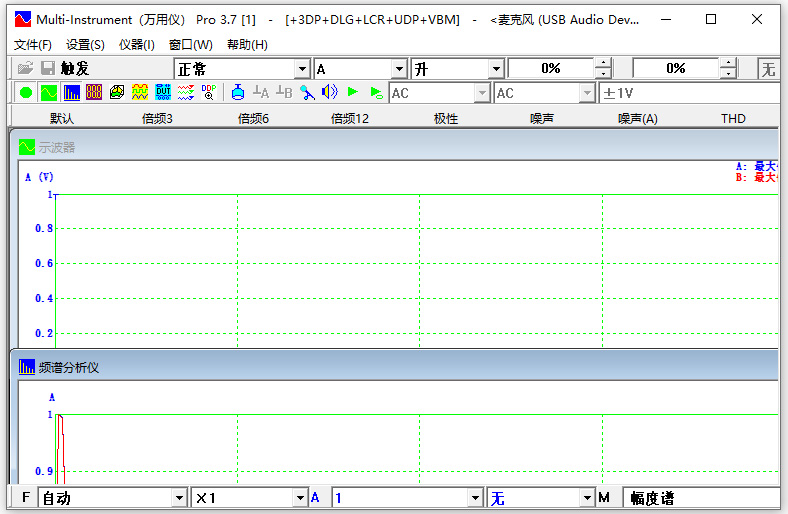Click the green play triangle icon
Viewport: 788px width, 514px height.
tap(353, 92)
